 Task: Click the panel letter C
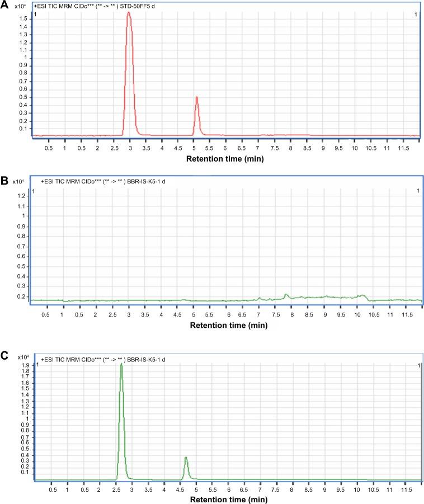[x=4, y=356]
